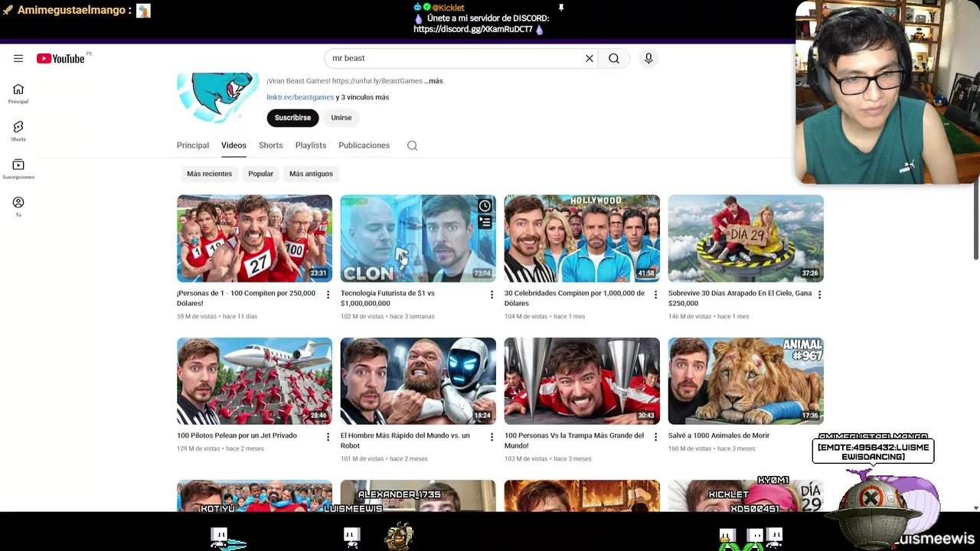Open Shorts in the left sidebar
Viewport: 980px width, 551px height.
coord(18,131)
